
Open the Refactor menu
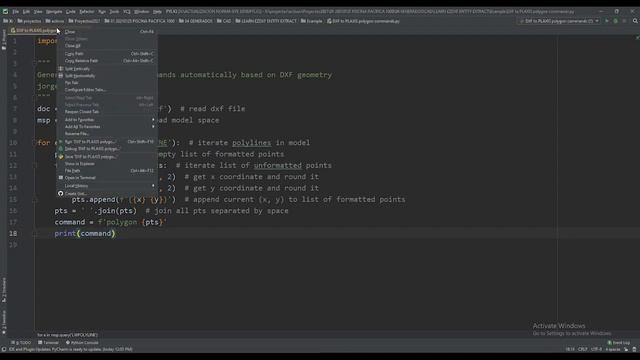click(x=87, y=11)
